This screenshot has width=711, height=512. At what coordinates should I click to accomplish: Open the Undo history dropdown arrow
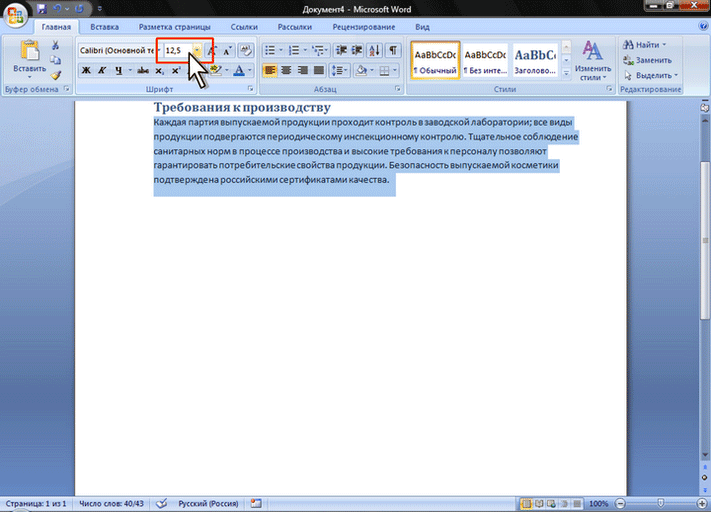point(67,9)
